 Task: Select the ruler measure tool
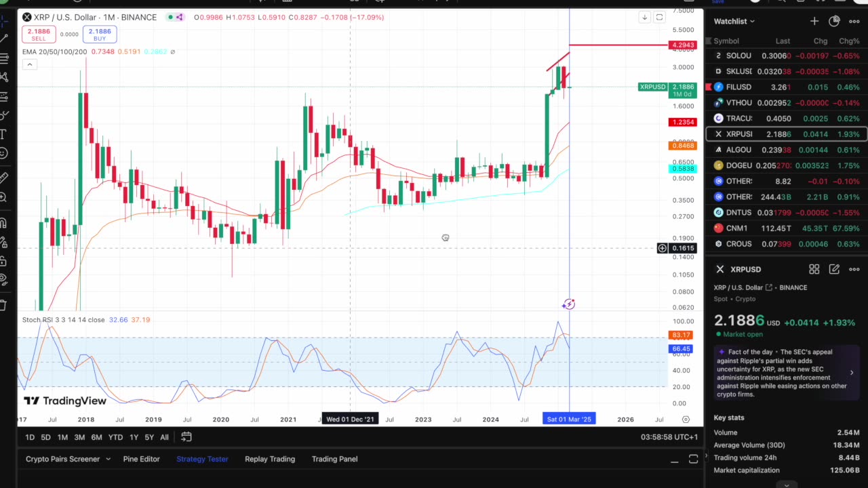[x=3, y=178]
